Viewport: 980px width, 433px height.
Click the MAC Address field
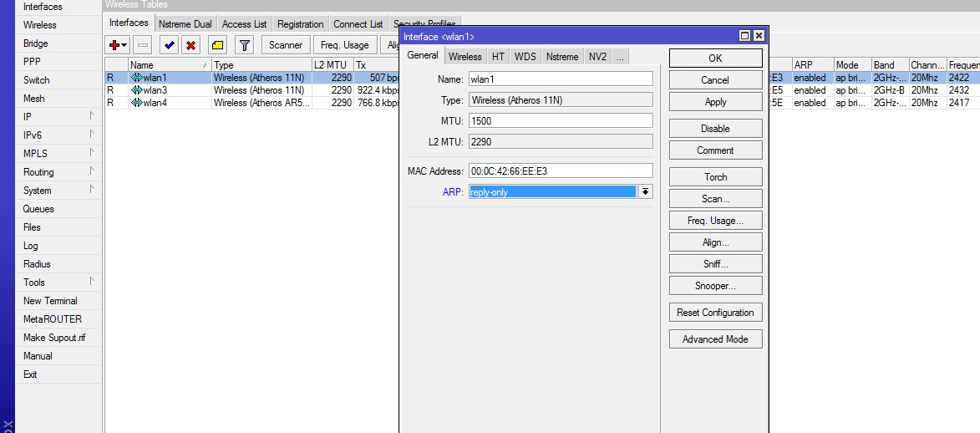561,171
